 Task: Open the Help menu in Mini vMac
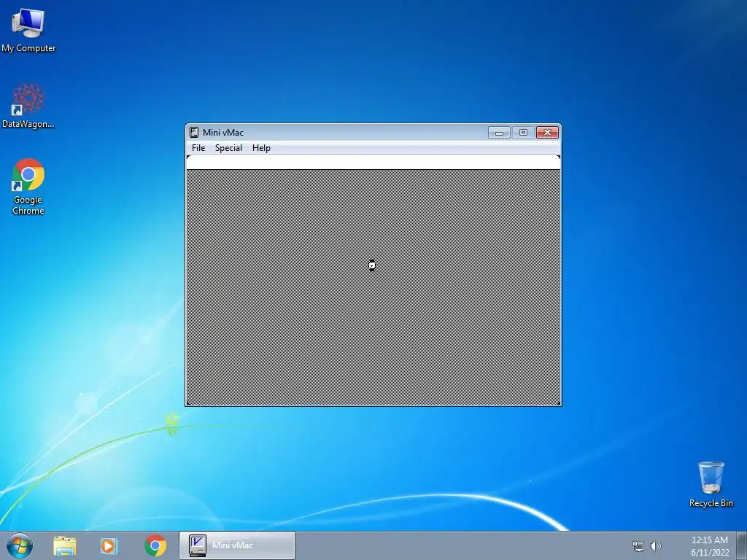[x=261, y=148]
